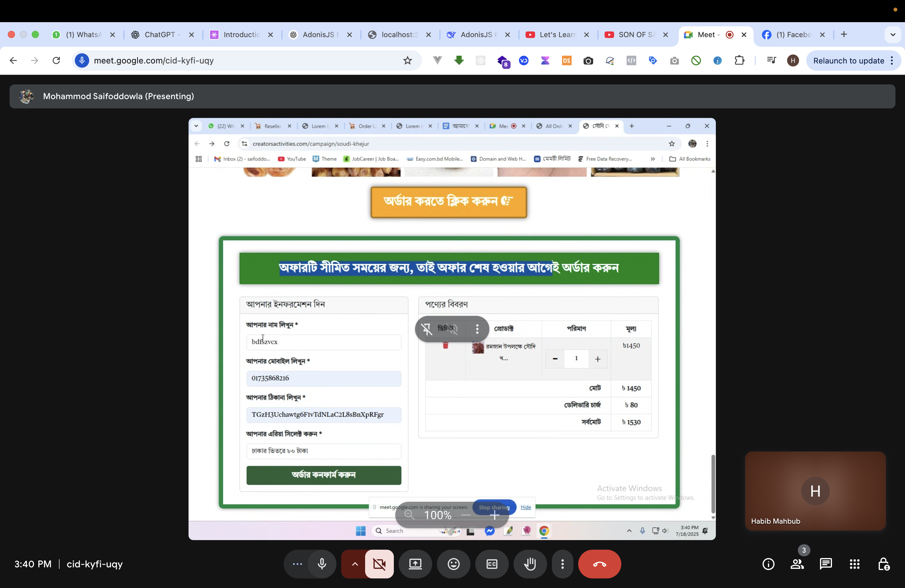Viewport: 905px width, 588px height.
Task: Raise hand in the meeting
Action: tap(530, 564)
